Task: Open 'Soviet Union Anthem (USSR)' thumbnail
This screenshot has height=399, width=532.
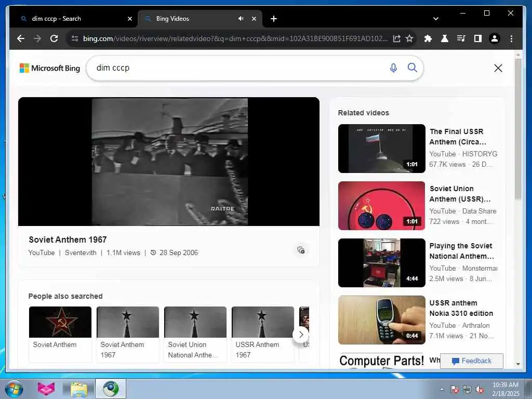Action: click(x=381, y=206)
